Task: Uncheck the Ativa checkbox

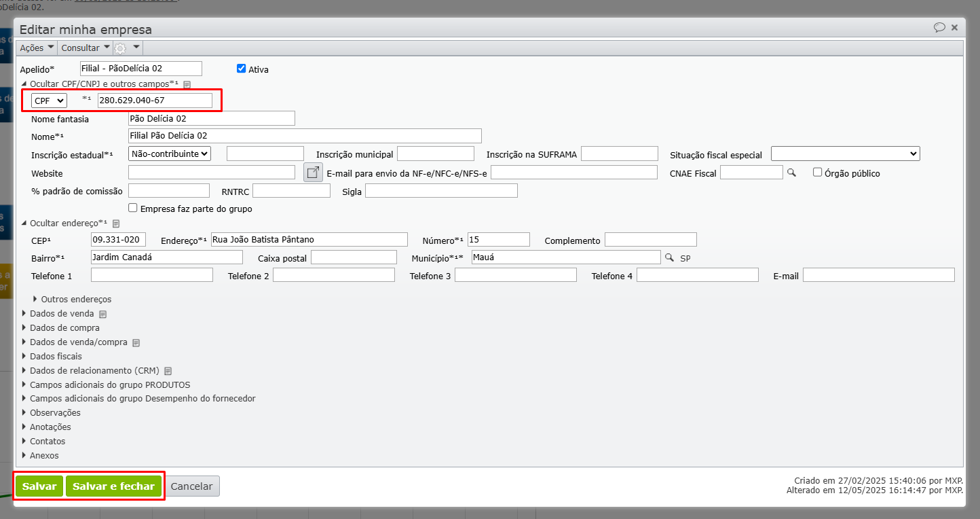Action: pyautogui.click(x=241, y=69)
